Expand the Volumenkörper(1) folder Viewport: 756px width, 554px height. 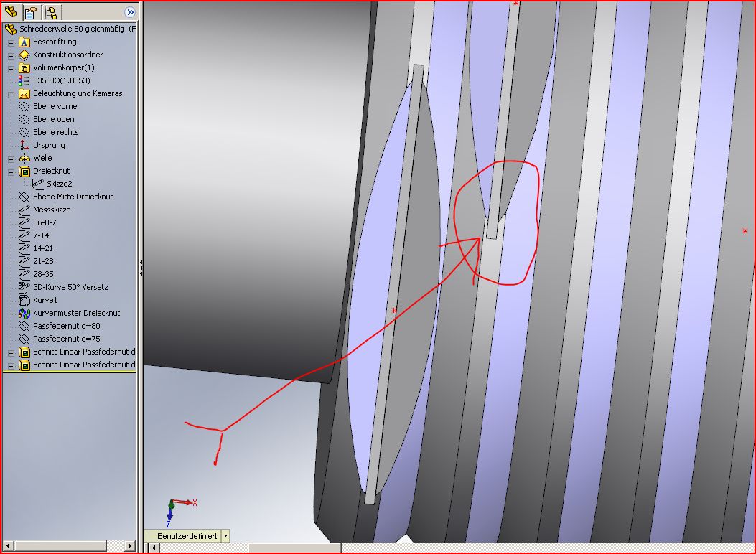pyautogui.click(x=11, y=69)
